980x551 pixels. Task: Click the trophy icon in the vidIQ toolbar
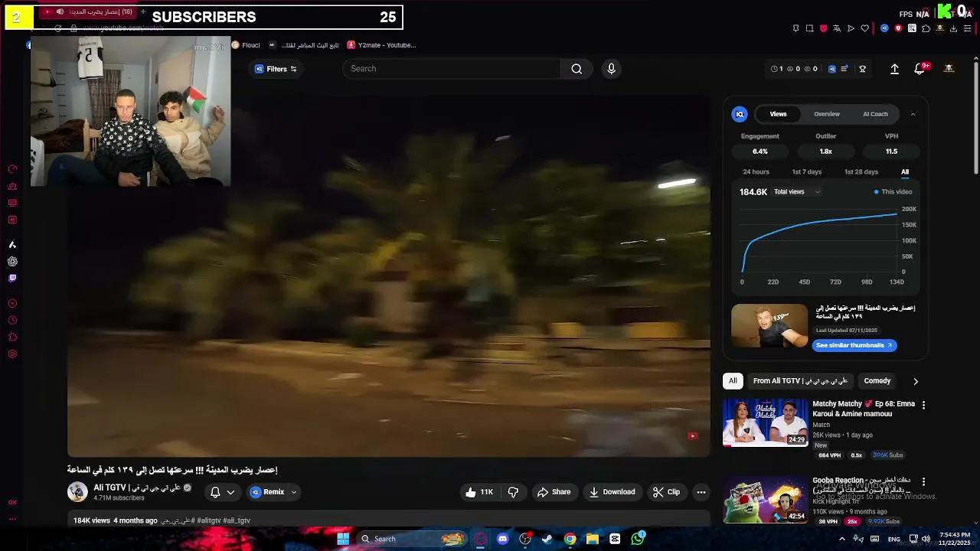(862, 69)
